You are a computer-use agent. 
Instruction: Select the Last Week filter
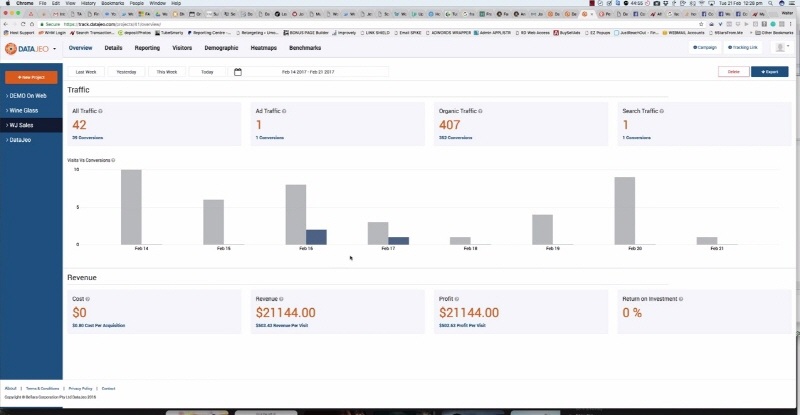click(x=86, y=72)
